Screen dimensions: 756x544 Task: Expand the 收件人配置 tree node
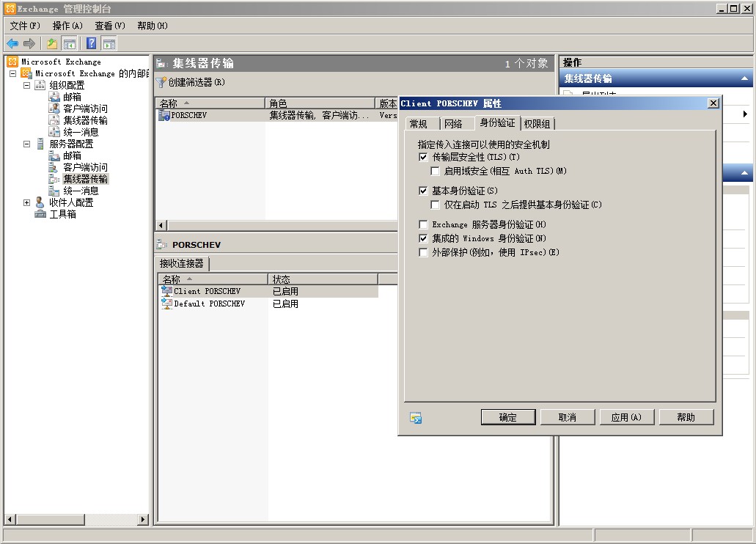pos(27,202)
